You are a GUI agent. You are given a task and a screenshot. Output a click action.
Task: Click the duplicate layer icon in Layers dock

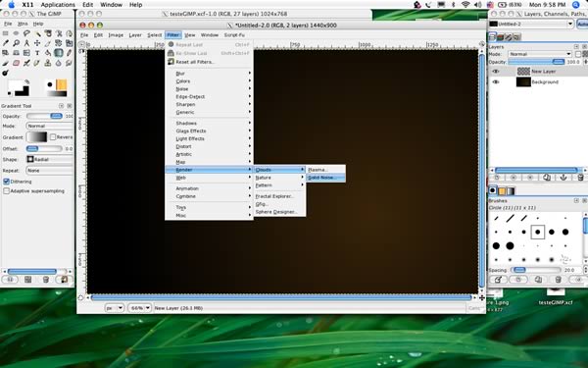coord(547,178)
